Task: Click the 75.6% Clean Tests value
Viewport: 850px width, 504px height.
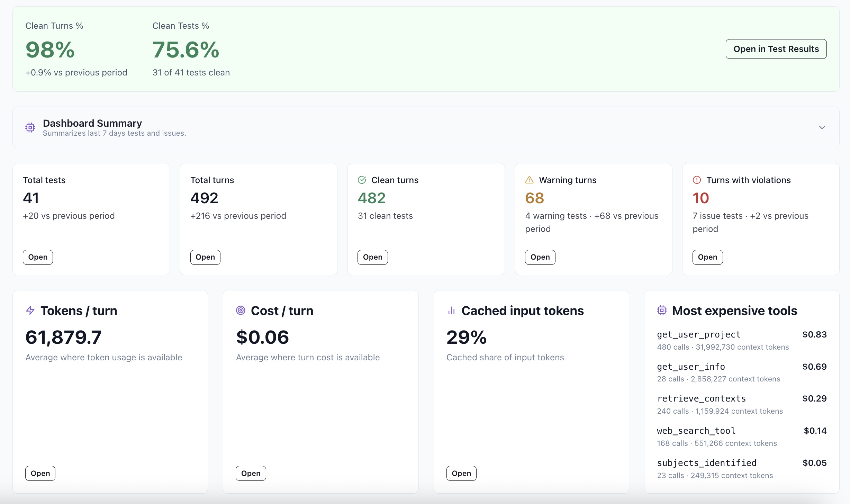Action: pyautogui.click(x=186, y=49)
